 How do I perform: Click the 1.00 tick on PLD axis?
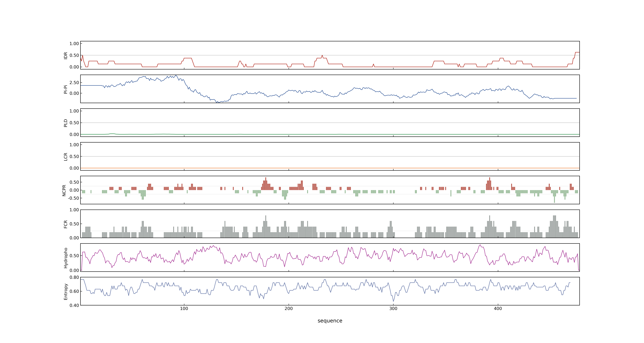(74, 111)
